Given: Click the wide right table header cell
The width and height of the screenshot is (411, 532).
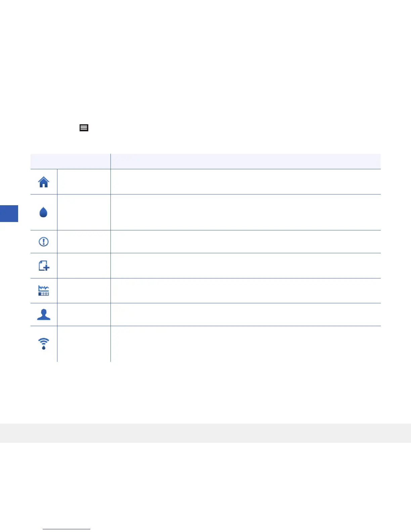Looking at the screenshot, I should pos(245,162).
